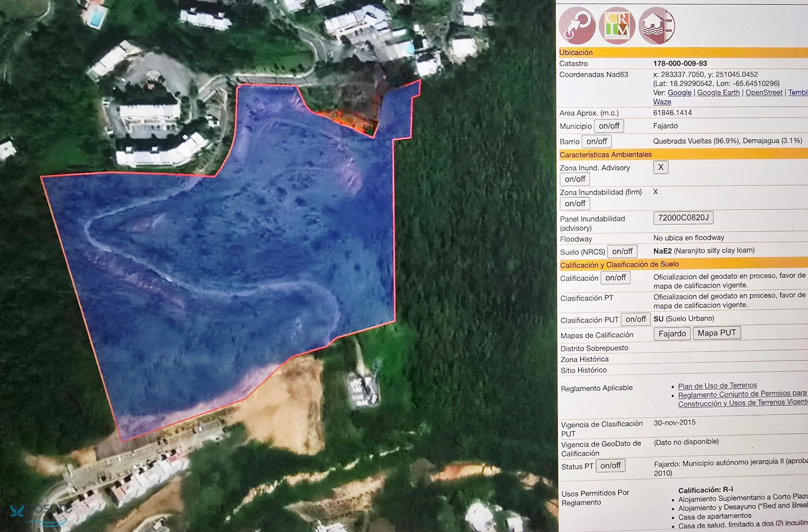Open the Google Earth link

(x=718, y=93)
